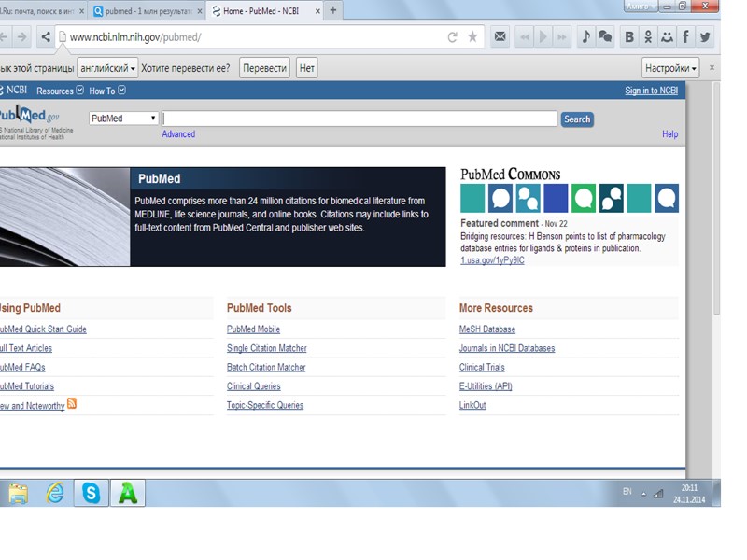The image size is (747, 560).
Task: Open PubMed Quick Start Guide
Action: click(x=43, y=329)
